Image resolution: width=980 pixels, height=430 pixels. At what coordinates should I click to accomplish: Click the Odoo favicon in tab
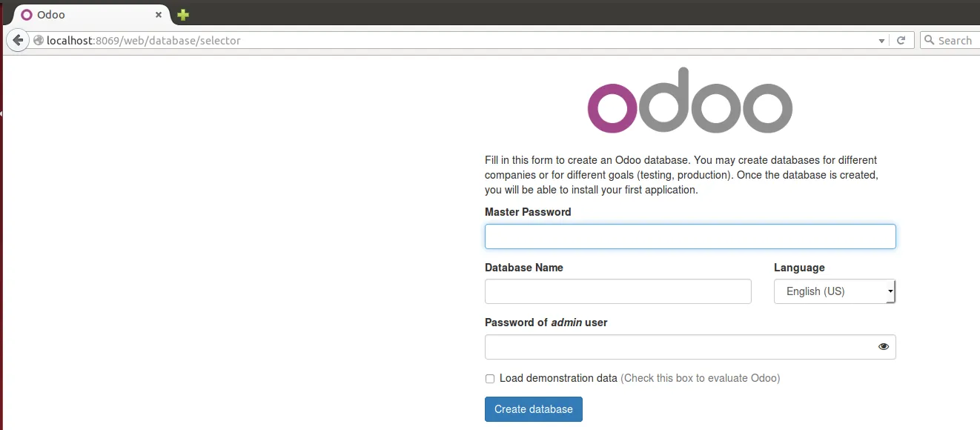click(27, 15)
